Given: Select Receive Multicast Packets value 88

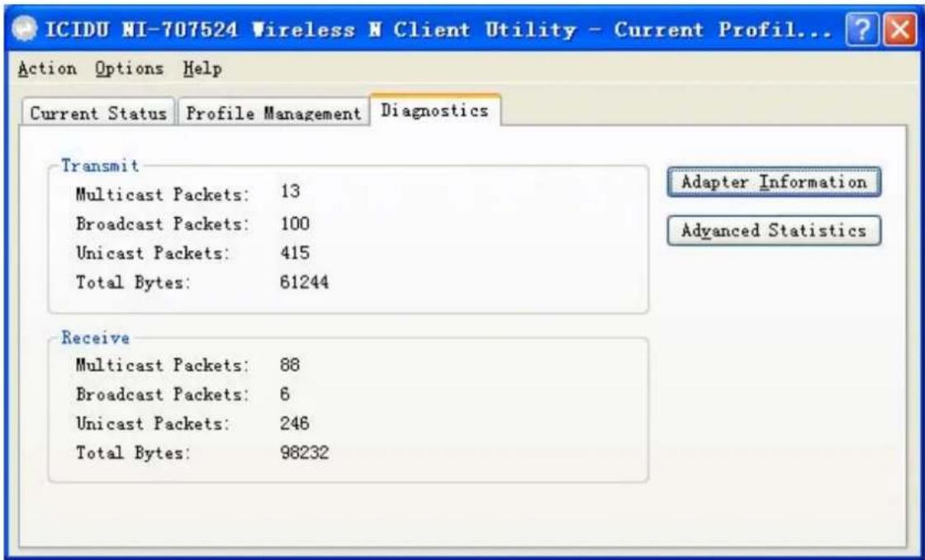Looking at the screenshot, I should coord(290,365).
